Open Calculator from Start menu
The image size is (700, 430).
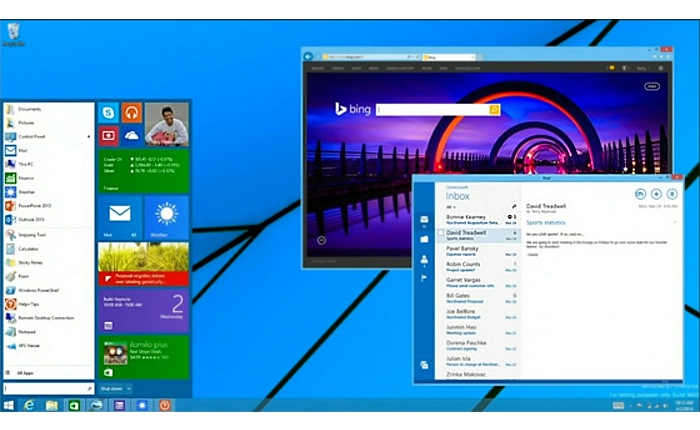pyautogui.click(x=28, y=249)
